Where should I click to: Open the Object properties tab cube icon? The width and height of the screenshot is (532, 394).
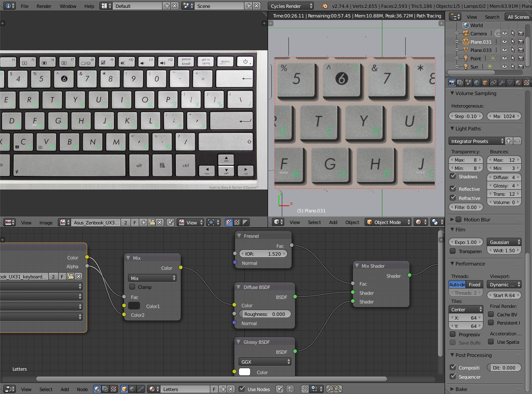point(485,83)
